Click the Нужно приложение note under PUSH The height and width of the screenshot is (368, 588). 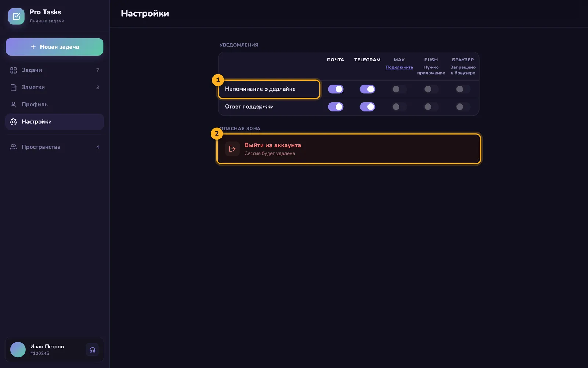(x=431, y=70)
